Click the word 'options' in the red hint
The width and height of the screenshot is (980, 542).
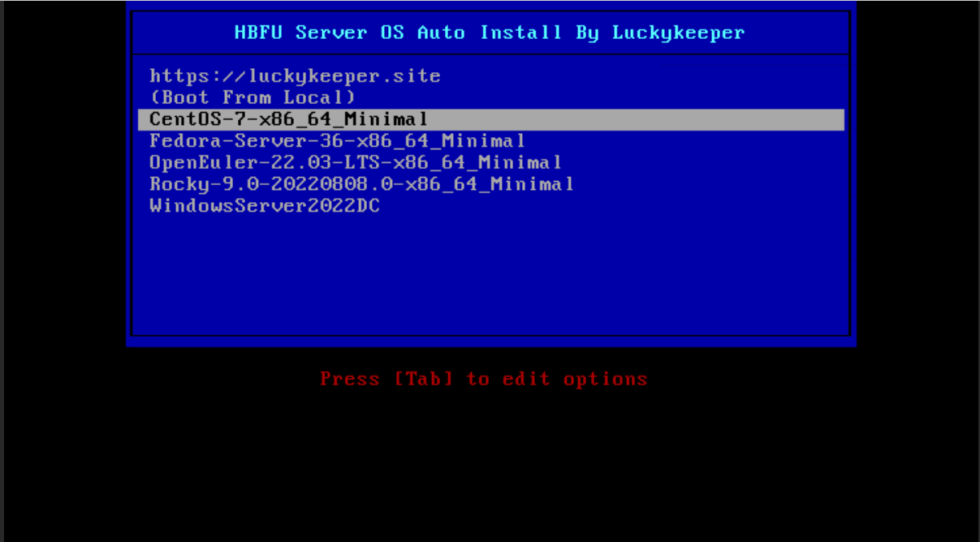[x=605, y=379]
